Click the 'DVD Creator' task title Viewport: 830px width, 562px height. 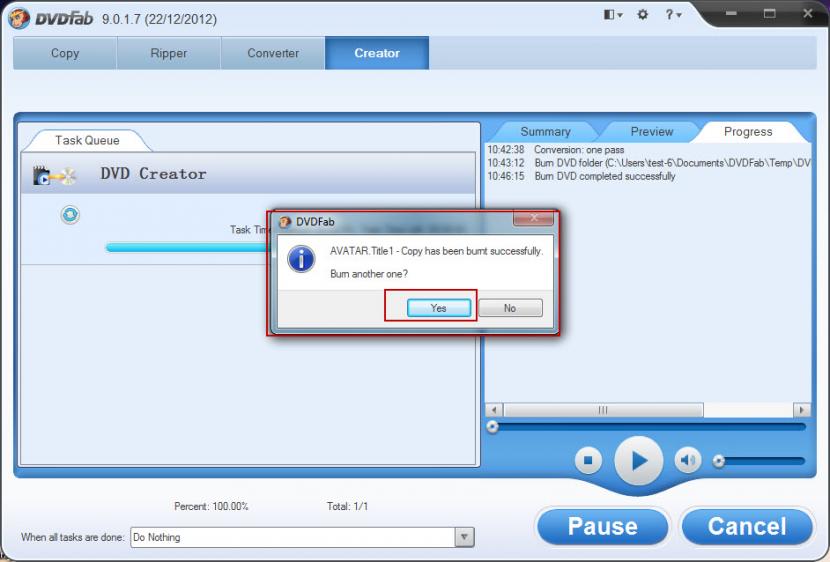pyautogui.click(x=154, y=174)
